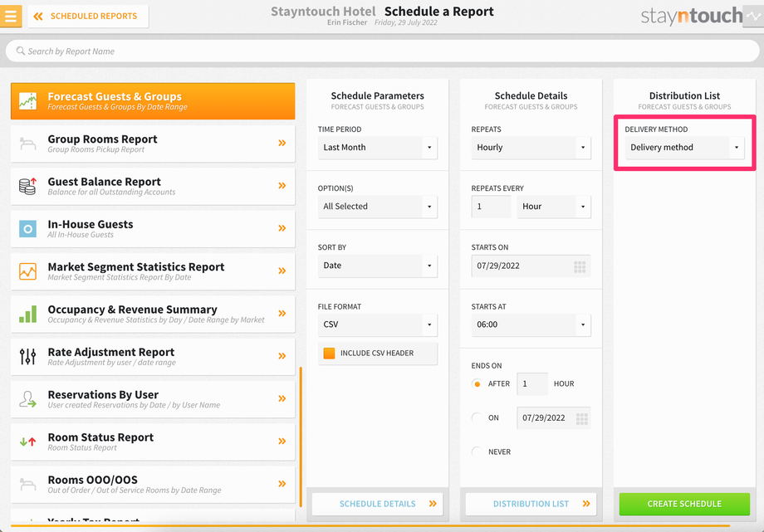Focus the Search by Report Name field
The image size is (764, 532).
coord(382,51)
